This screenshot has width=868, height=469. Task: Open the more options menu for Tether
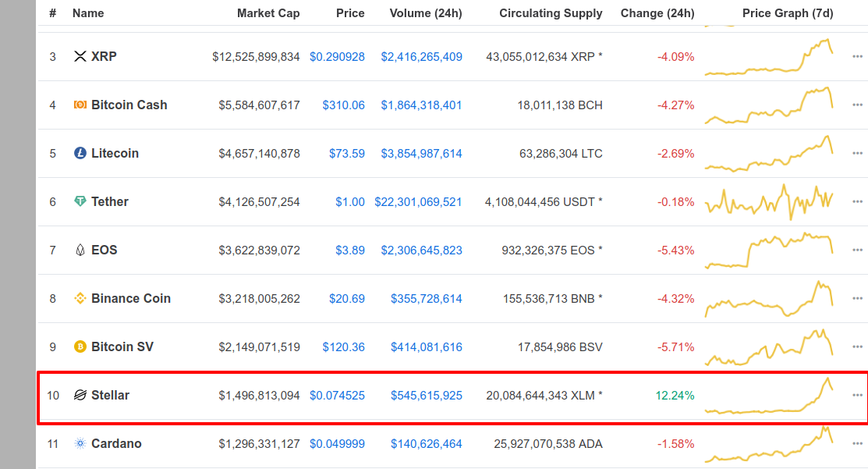[858, 201]
